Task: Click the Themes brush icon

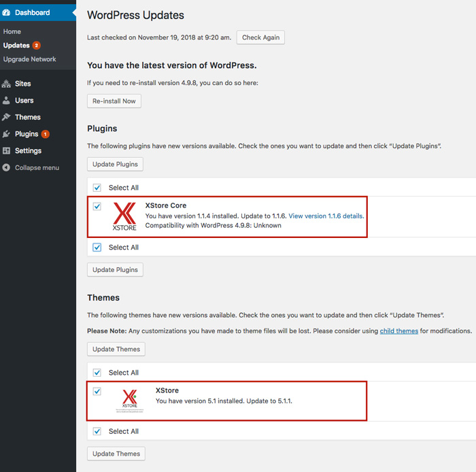Action: click(x=7, y=117)
